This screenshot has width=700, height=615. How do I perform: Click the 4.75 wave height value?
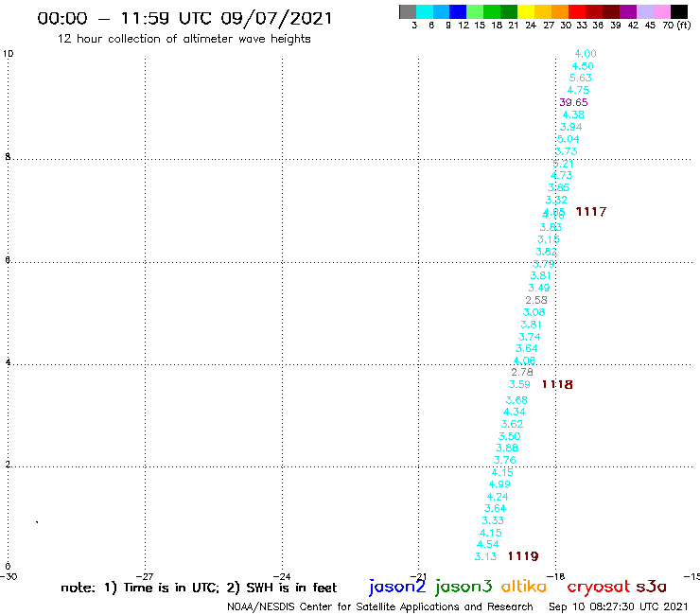[x=578, y=90]
